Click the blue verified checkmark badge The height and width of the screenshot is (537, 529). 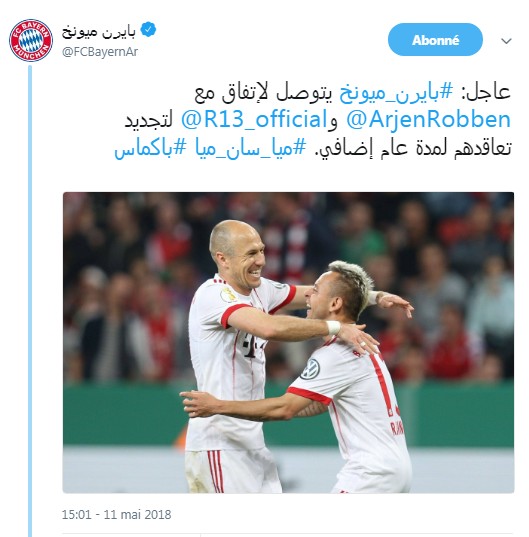click(149, 30)
